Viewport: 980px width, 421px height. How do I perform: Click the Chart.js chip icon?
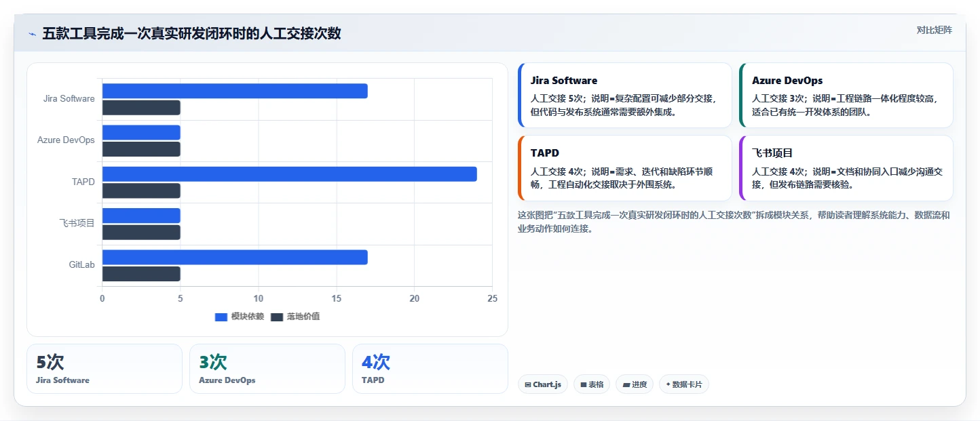pos(527,385)
